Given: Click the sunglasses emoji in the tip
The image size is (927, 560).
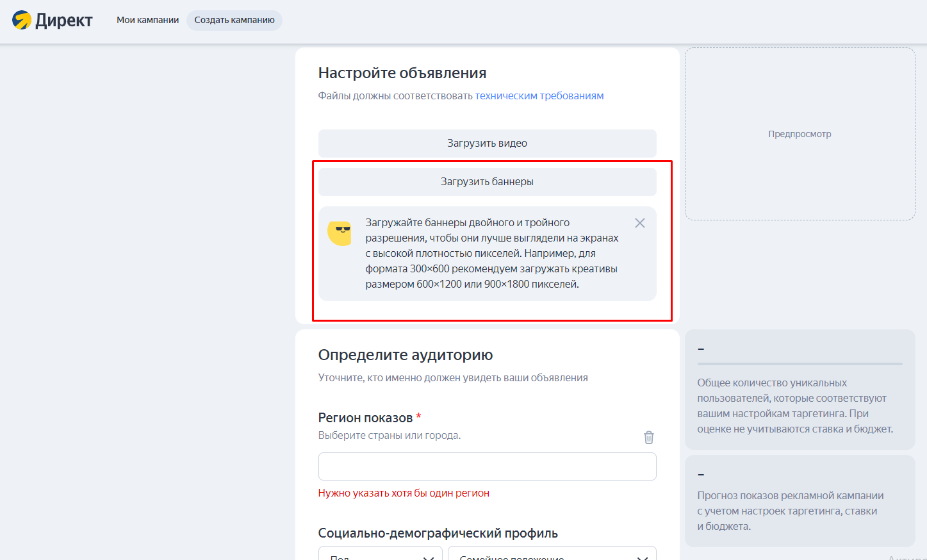Looking at the screenshot, I should point(340,233).
